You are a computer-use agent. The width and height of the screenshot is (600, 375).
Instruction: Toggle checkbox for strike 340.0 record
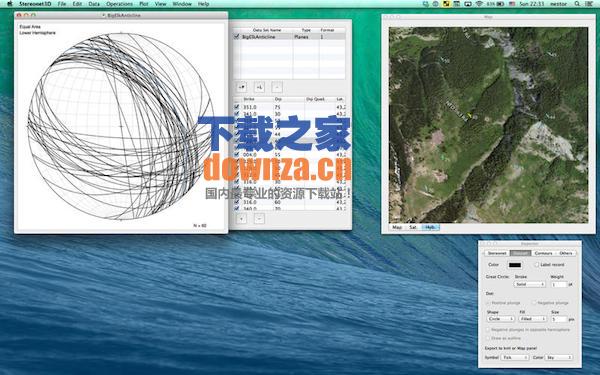(236, 208)
